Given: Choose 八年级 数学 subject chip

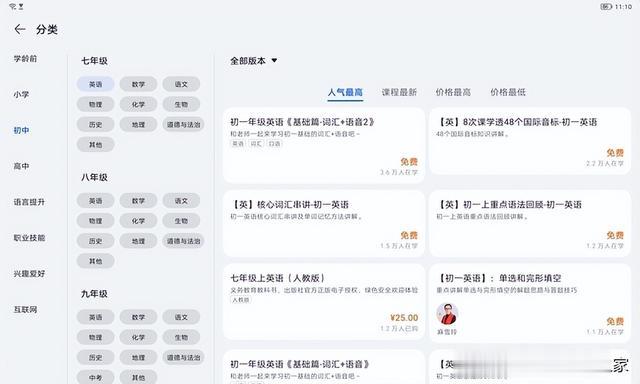Looking at the screenshot, I should click(x=138, y=201).
